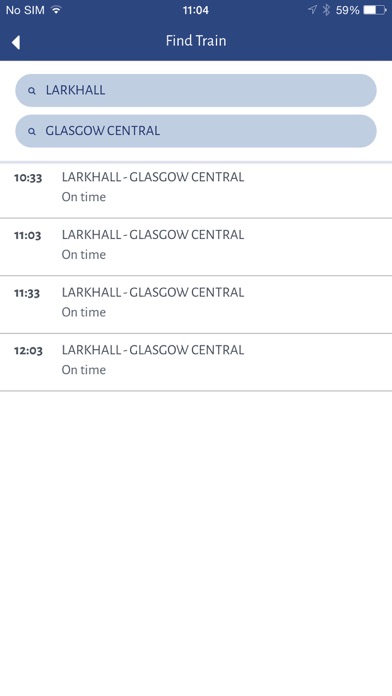Viewport: 392px width, 696px height.
Task: Tap On time status of 12:03 train
Action: click(x=84, y=370)
